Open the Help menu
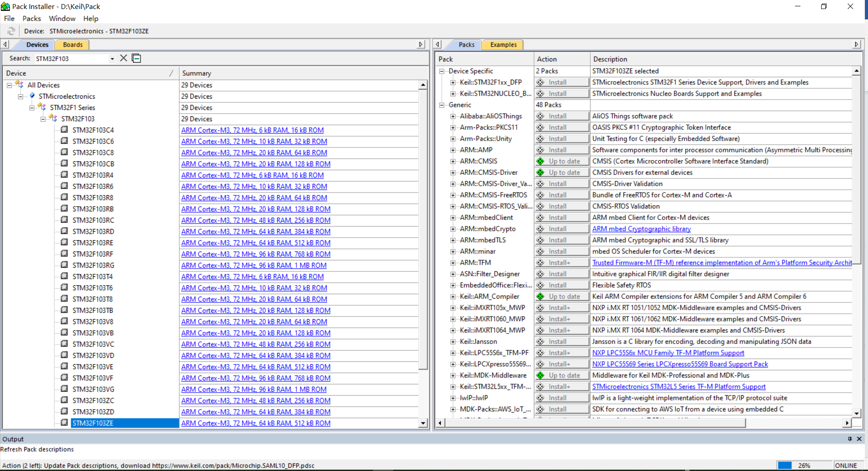Viewport: 868px width, 471px height. [x=91, y=18]
